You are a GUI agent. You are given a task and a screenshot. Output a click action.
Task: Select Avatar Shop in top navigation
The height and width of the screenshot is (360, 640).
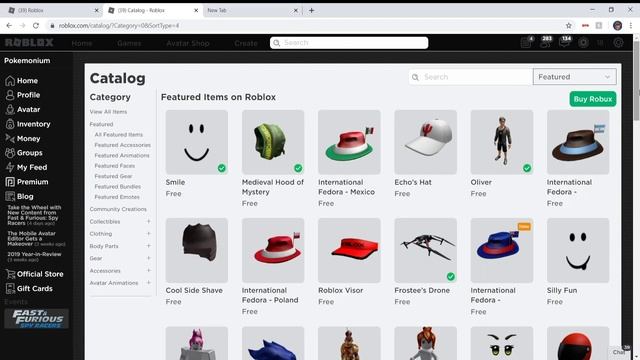click(x=188, y=43)
